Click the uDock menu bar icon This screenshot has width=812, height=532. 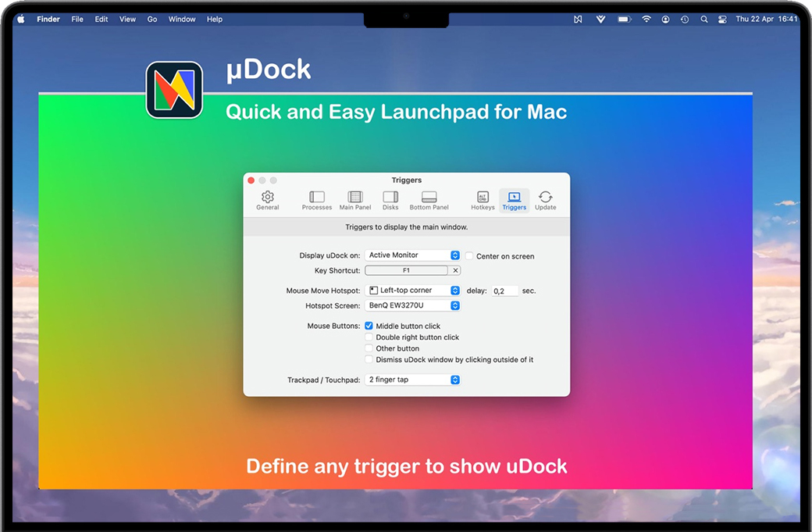[578, 20]
